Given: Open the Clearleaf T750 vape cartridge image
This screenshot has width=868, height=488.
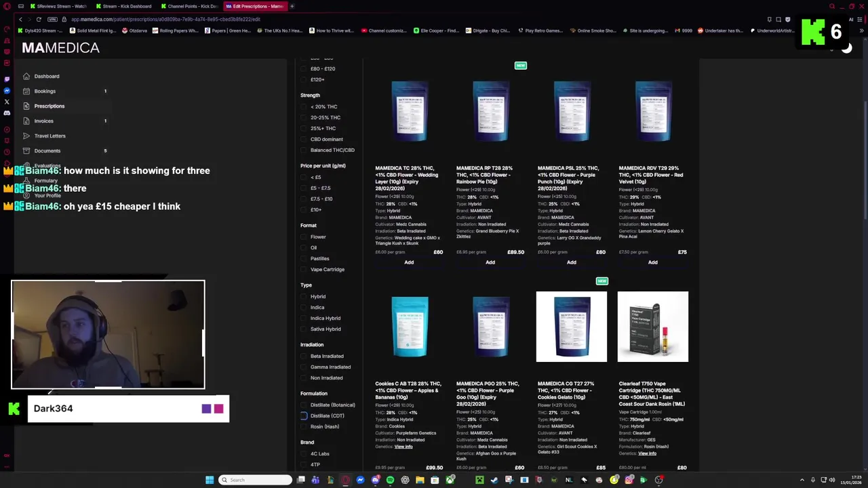Looking at the screenshot, I should (653, 327).
